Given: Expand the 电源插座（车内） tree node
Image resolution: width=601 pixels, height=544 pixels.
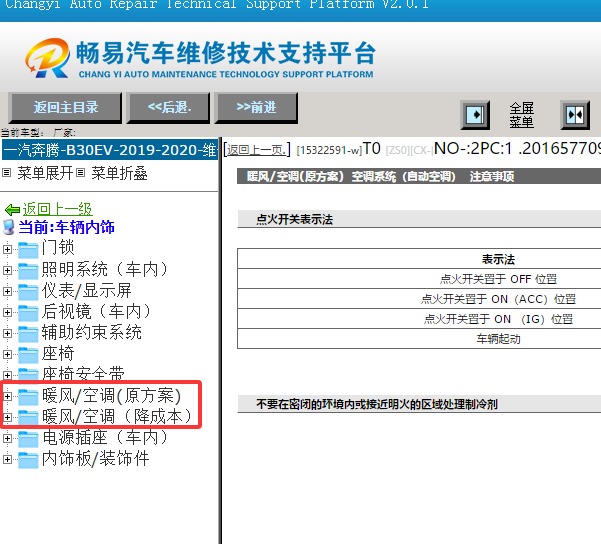Looking at the screenshot, I should [x=7, y=438].
